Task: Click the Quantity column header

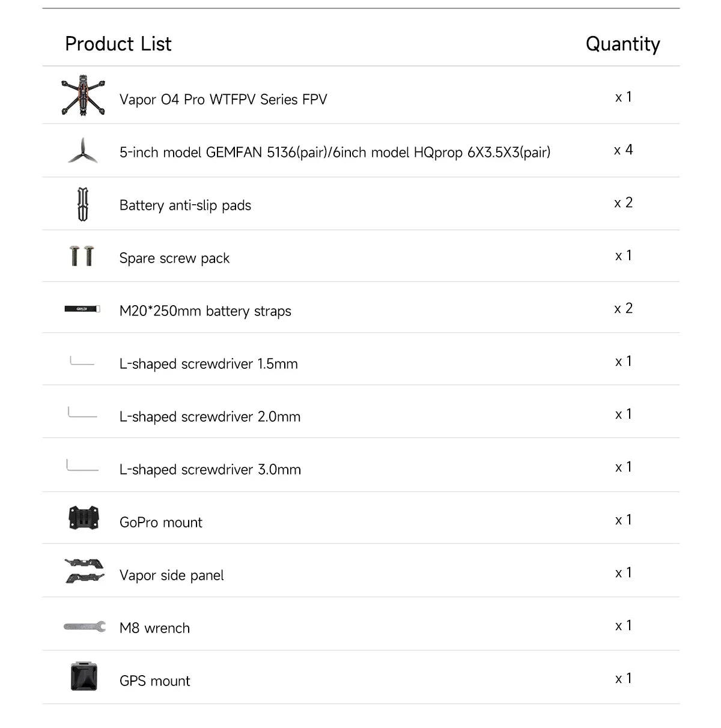Action: coord(622,44)
